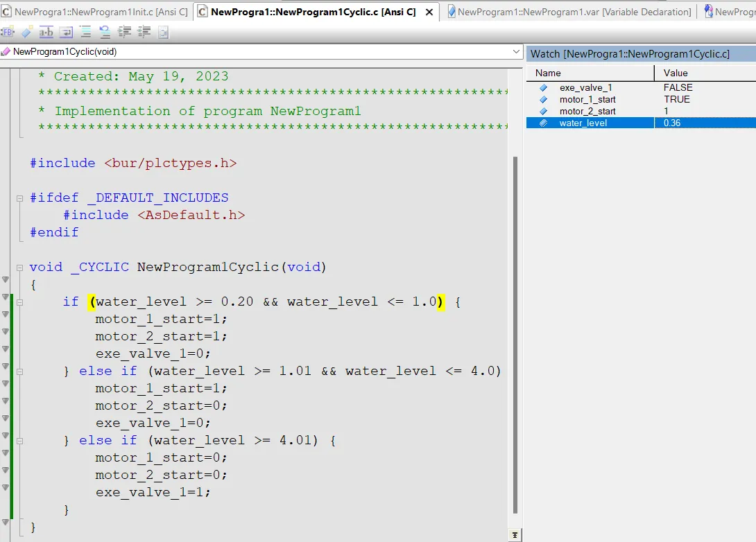This screenshot has height=542, width=756.
Task: Click the code editor vertical scrollbar thumb
Action: (515, 335)
